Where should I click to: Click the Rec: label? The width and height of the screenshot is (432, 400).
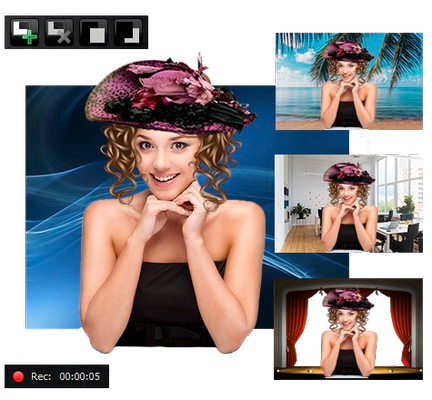(41, 376)
